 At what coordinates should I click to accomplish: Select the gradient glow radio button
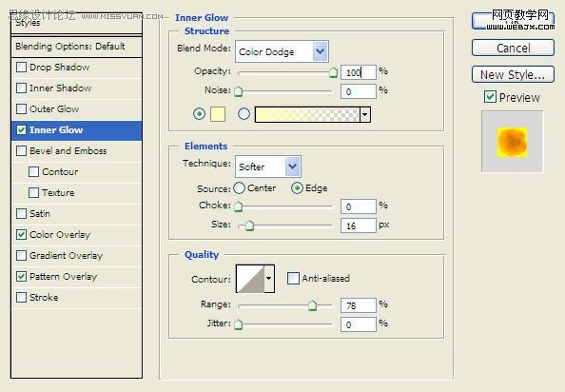(244, 114)
